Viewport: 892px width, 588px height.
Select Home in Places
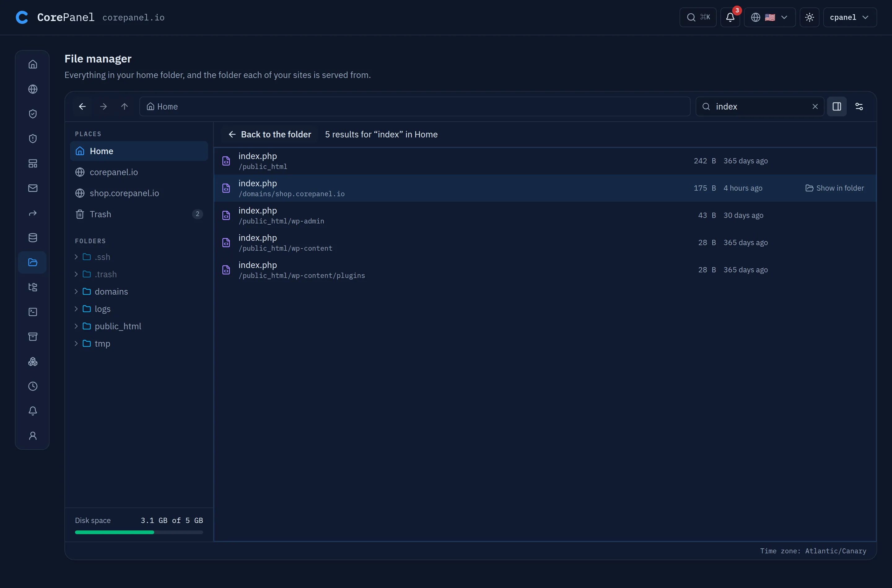point(139,151)
